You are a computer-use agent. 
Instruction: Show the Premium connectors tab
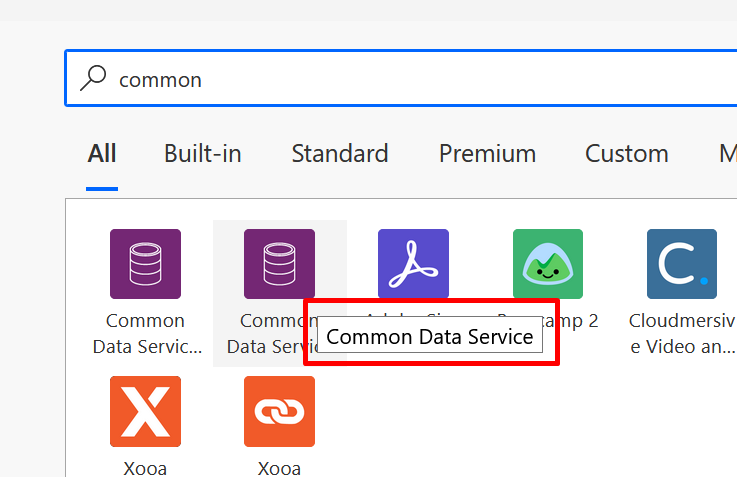487,154
